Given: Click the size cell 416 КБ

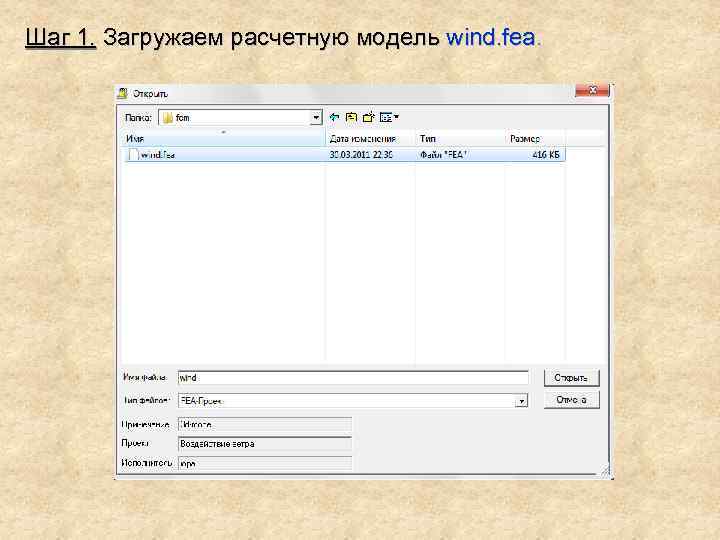Looking at the screenshot, I should click(x=546, y=155).
